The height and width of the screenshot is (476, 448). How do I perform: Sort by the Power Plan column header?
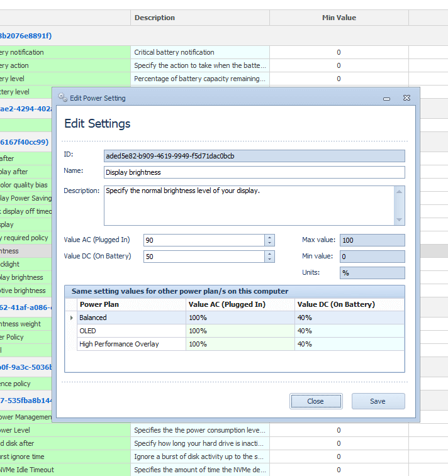pos(132,304)
